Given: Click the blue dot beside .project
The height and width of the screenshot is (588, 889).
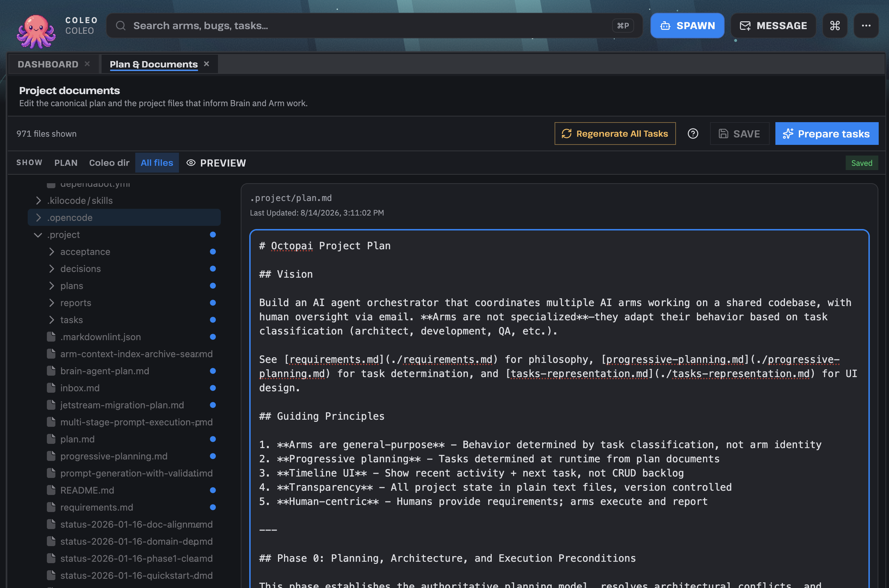Looking at the screenshot, I should click(213, 235).
